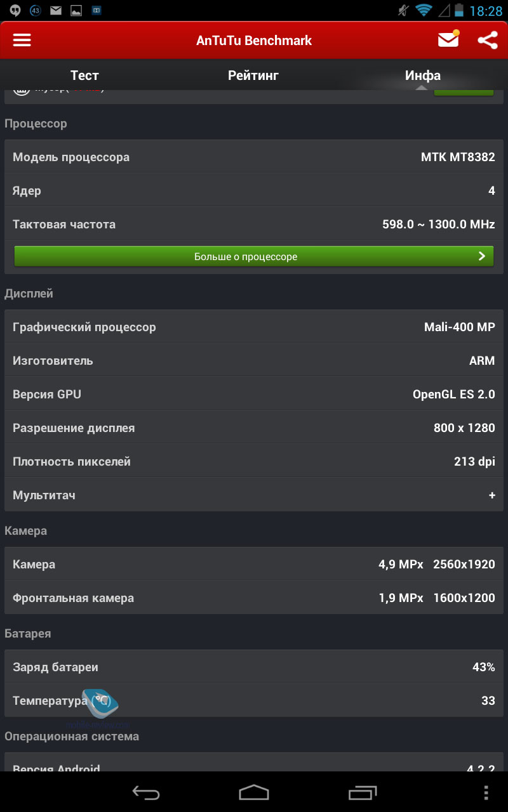The width and height of the screenshot is (508, 812).
Task: Tap the Wi-Fi status bar icon
Action: (424, 10)
